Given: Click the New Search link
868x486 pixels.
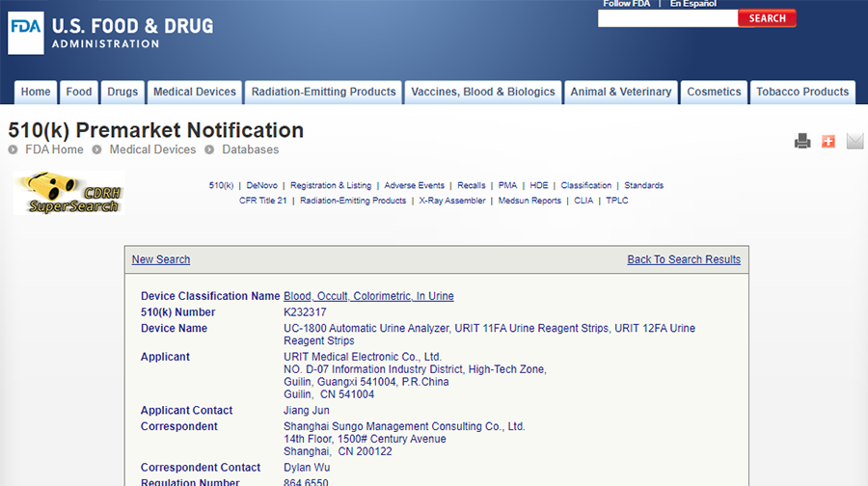Looking at the screenshot, I should (x=161, y=259).
